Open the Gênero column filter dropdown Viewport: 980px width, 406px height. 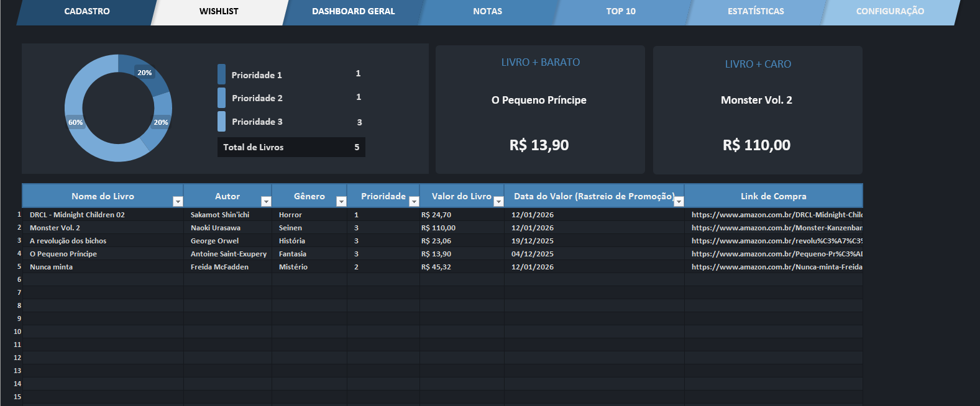pyautogui.click(x=341, y=201)
